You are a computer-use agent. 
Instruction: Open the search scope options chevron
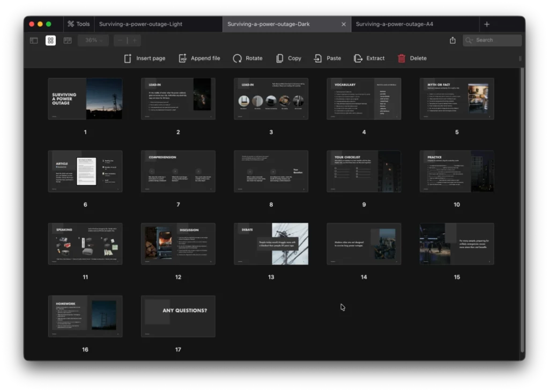coord(471,40)
